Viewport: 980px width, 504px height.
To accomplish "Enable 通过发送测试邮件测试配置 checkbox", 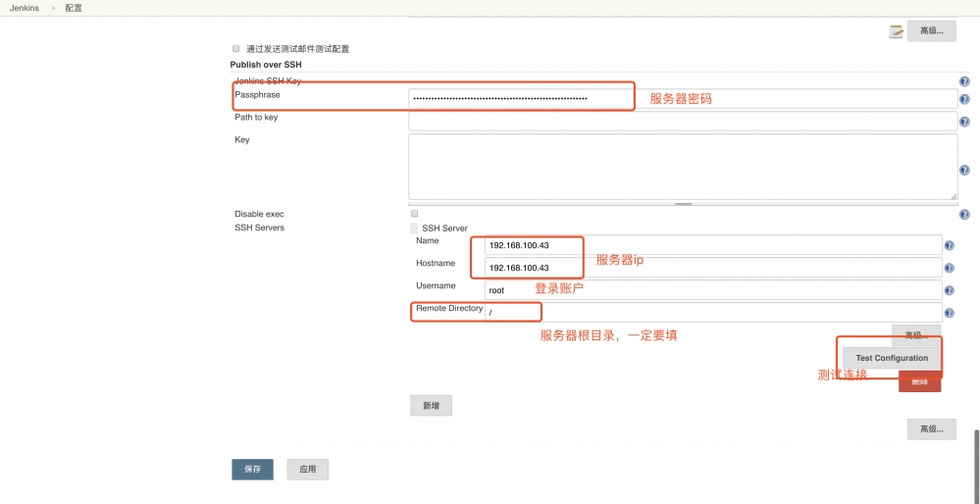I will click(x=235, y=48).
